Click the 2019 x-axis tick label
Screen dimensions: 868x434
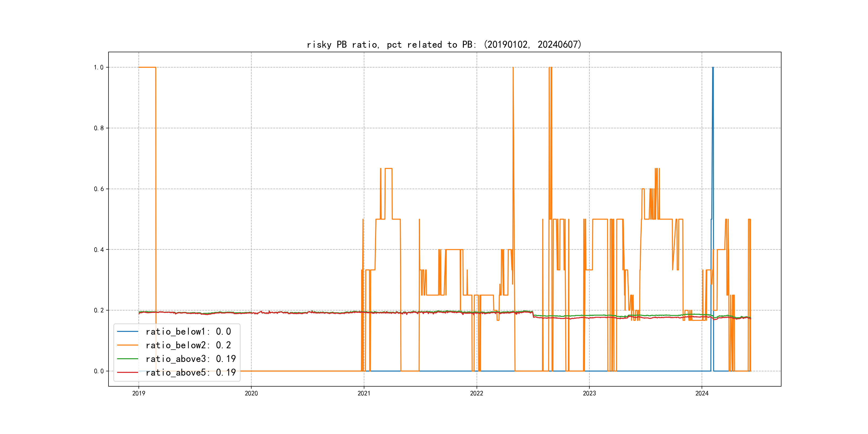[139, 393]
